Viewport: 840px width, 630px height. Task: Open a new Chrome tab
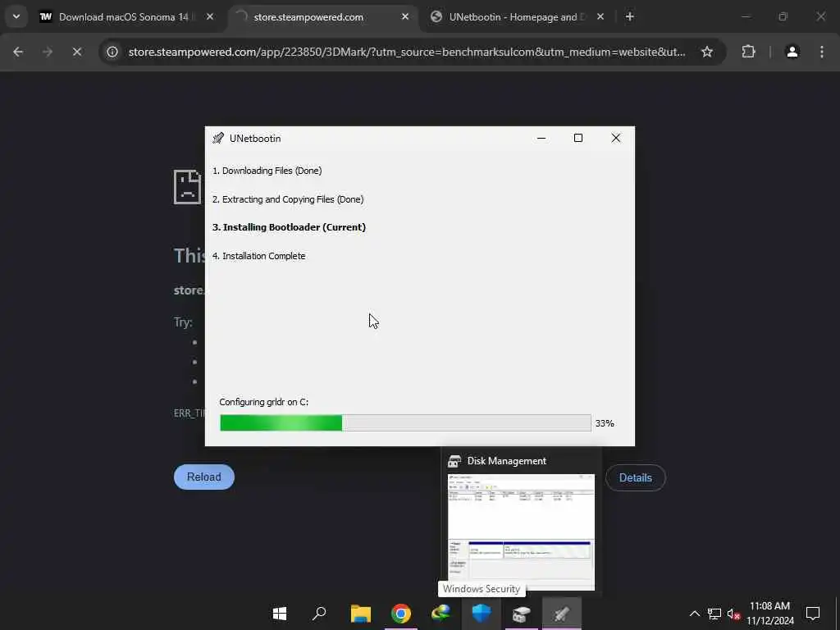pos(630,17)
